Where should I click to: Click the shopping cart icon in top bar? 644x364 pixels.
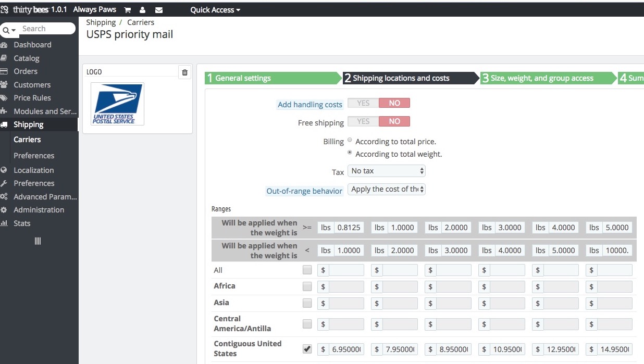coord(128,10)
